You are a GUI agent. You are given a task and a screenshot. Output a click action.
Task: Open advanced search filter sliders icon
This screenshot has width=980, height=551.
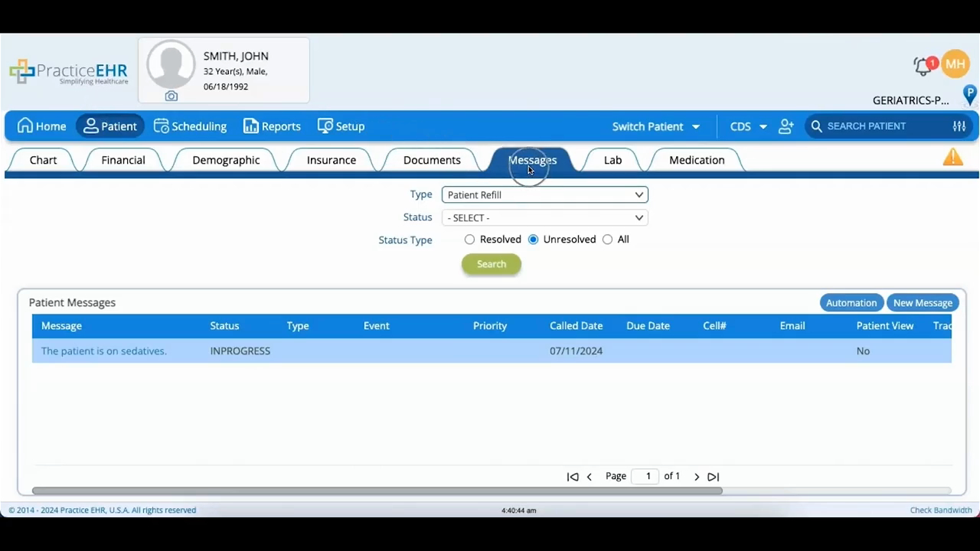coord(959,126)
